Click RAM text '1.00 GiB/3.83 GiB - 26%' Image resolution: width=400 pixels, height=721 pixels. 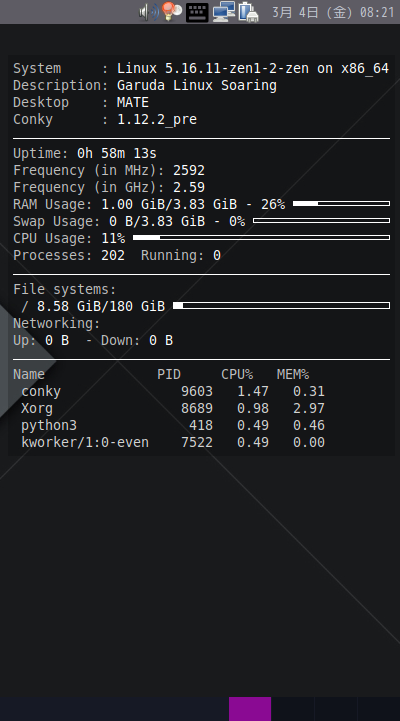[193, 204]
